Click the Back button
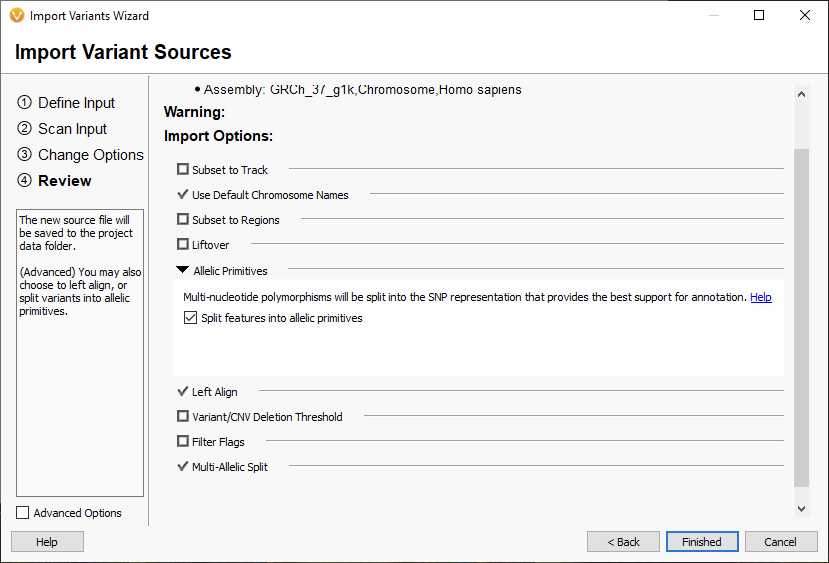The width and height of the screenshot is (829, 563). tap(623, 542)
